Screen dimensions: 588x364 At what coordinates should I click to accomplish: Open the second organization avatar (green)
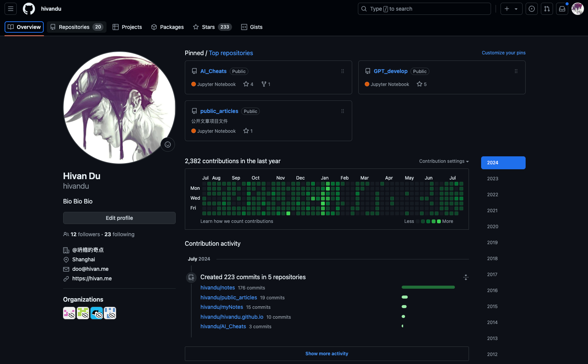(x=83, y=313)
